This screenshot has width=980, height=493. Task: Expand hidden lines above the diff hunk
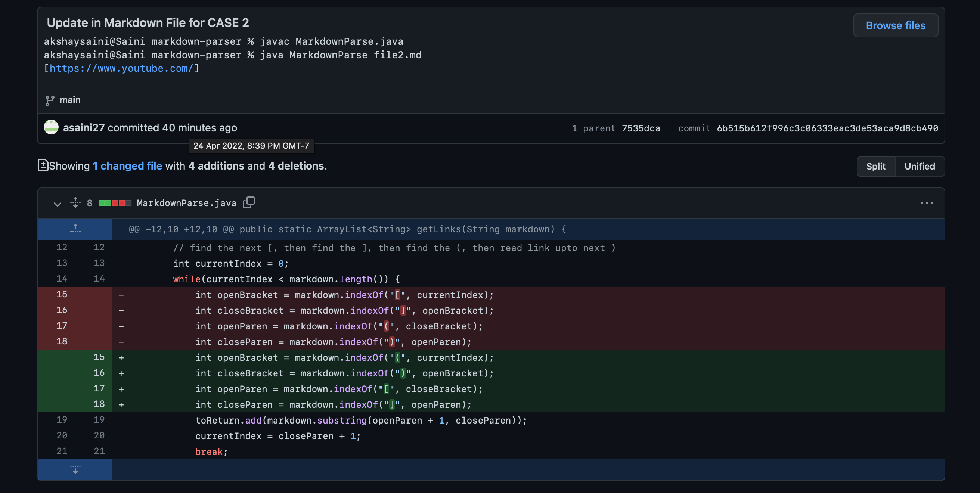75,229
